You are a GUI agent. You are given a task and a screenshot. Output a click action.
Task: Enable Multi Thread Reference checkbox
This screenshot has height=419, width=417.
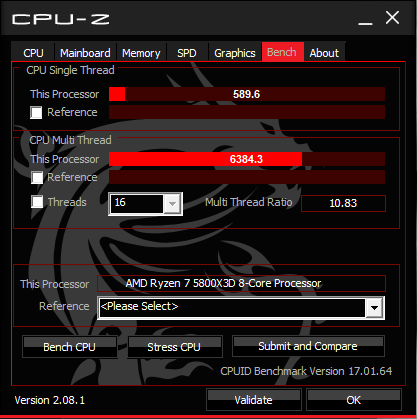tap(37, 177)
